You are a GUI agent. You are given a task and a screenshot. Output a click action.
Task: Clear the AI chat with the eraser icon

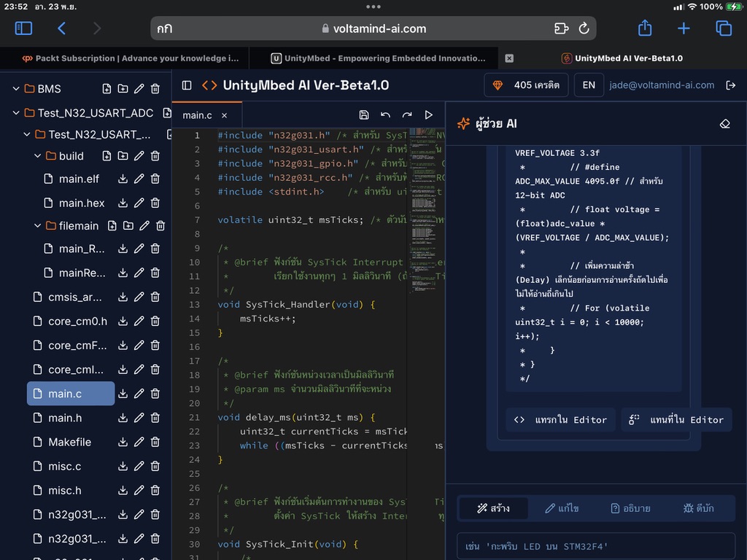(x=724, y=124)
